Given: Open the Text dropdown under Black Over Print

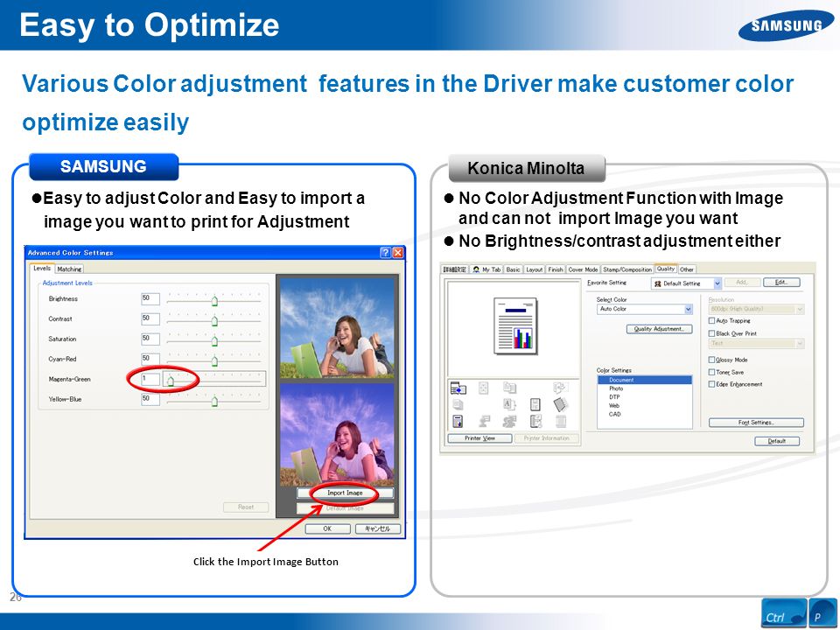Looking at the screenshot, I should tap(800, 343).
